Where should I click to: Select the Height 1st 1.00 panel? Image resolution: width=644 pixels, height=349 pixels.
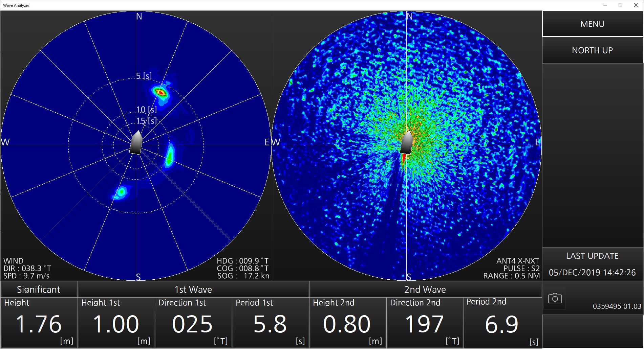pyautogui.click(x=116, y=323)
